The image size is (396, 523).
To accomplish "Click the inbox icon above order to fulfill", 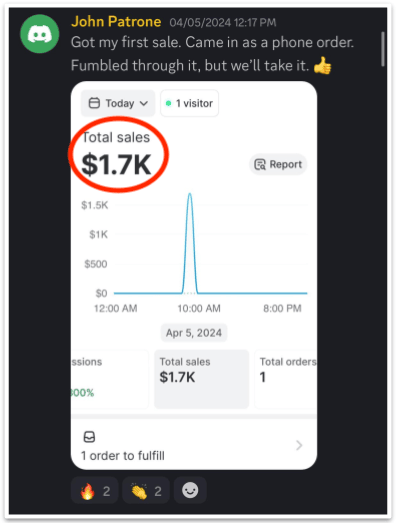I will coord(89,437).
